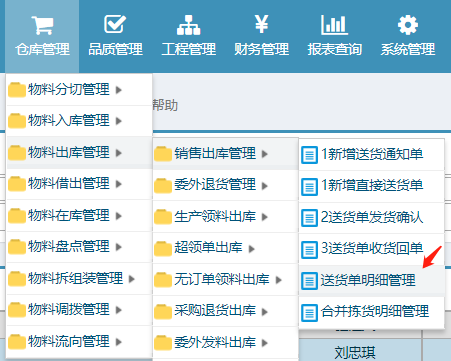Click the 报表查询 bar chart icon
Viewport: 451px width, 361px height.
(x=334, y=25)
